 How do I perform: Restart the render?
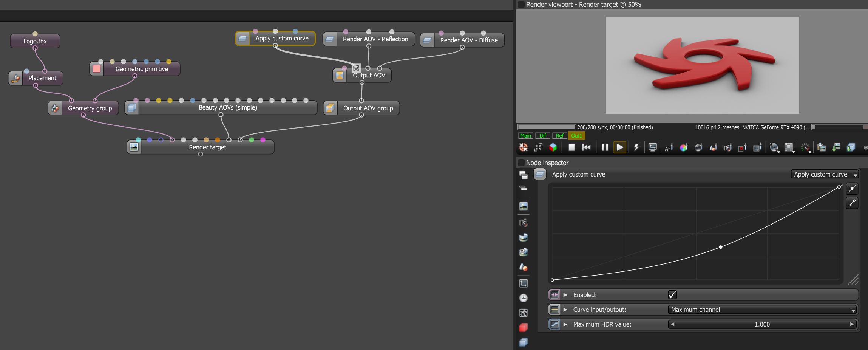click(x=586, y=147)
